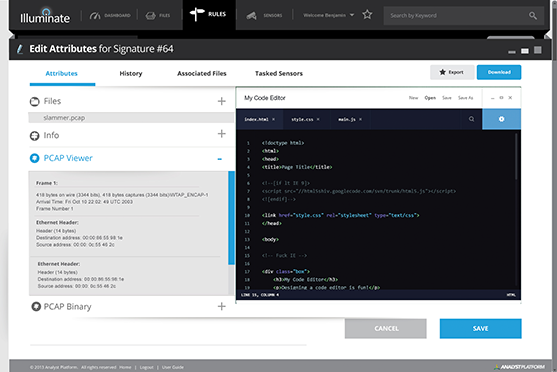Click the Export button
Viewport: 557px width, 372px height.
click(452, 72)
